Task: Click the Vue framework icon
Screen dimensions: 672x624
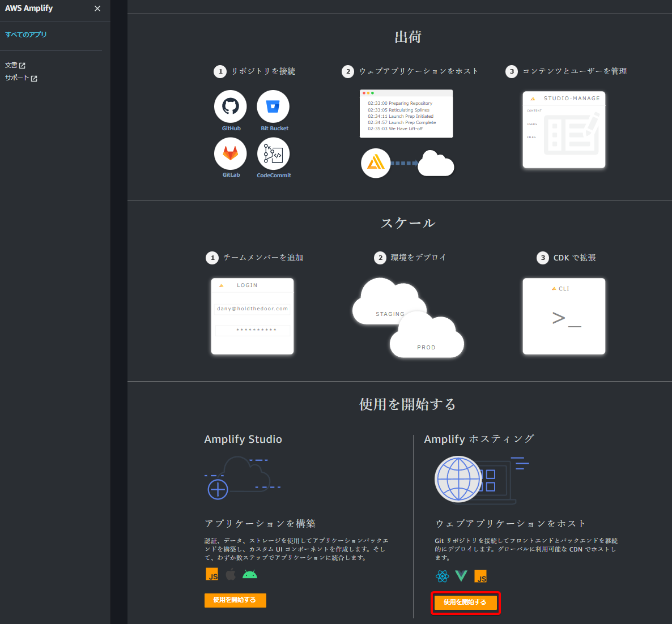Action: click(x=461, y=576)
